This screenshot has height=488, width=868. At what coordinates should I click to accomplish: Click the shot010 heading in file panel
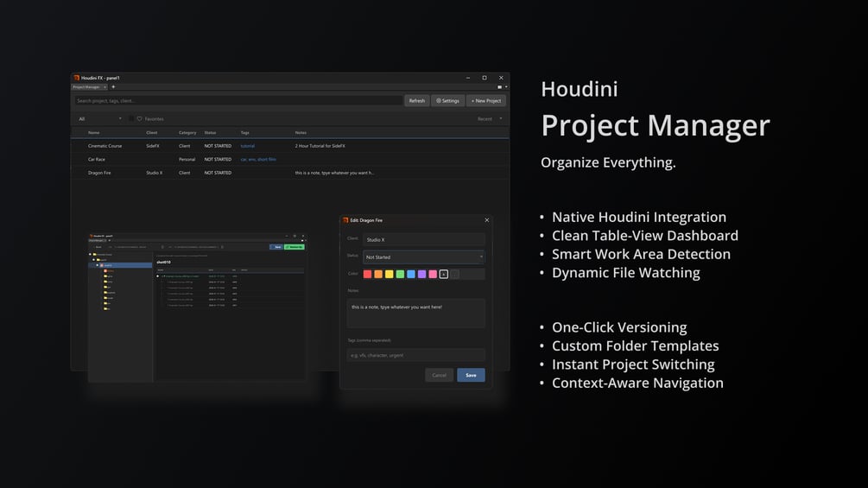[163, 263]
